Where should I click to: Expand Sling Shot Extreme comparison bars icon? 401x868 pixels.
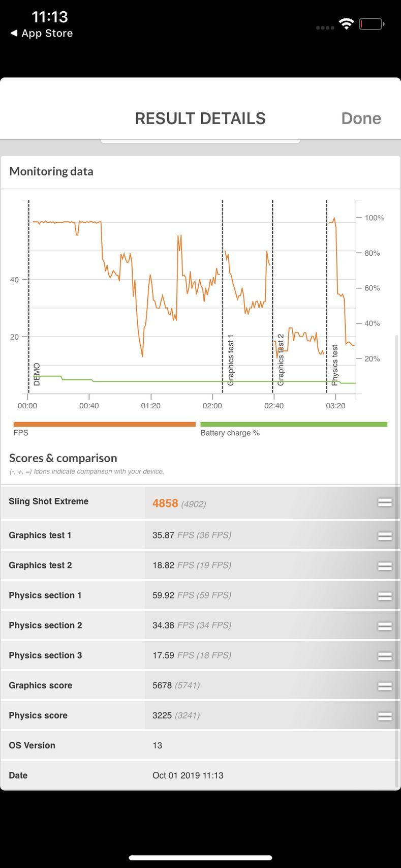coord(385,502)
